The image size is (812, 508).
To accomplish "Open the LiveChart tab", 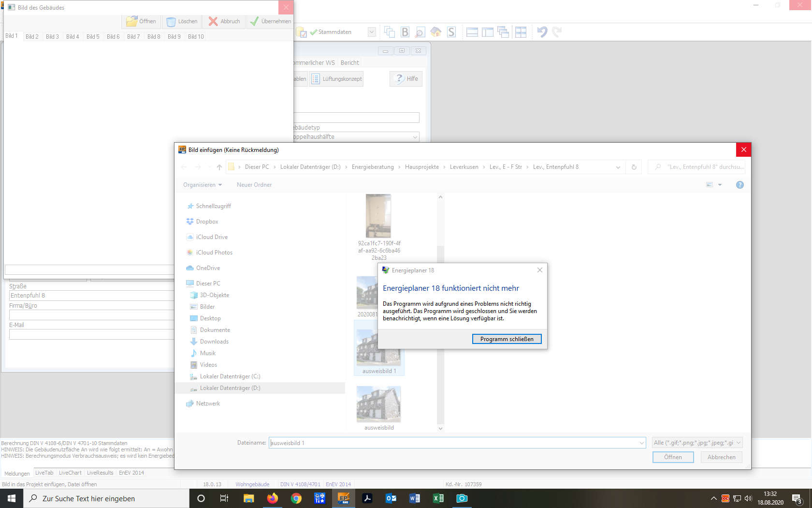I will (x=70, y=473).
